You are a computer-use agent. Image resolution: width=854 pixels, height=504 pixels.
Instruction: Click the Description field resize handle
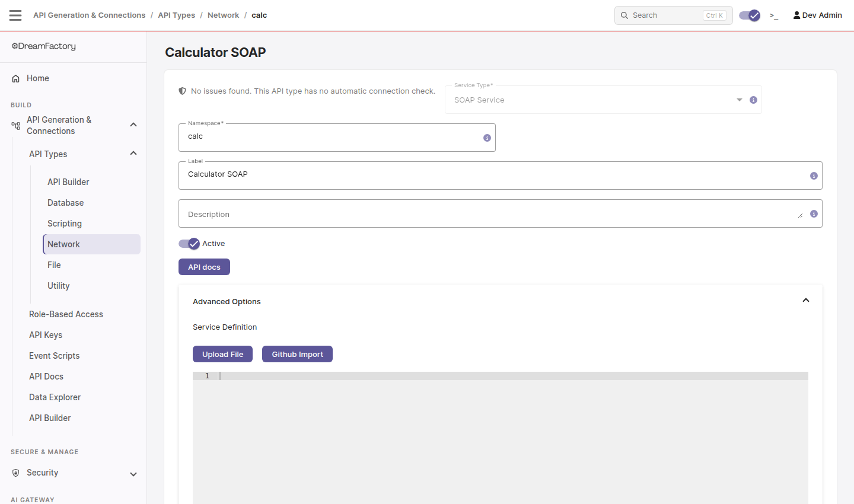point(800,215)
